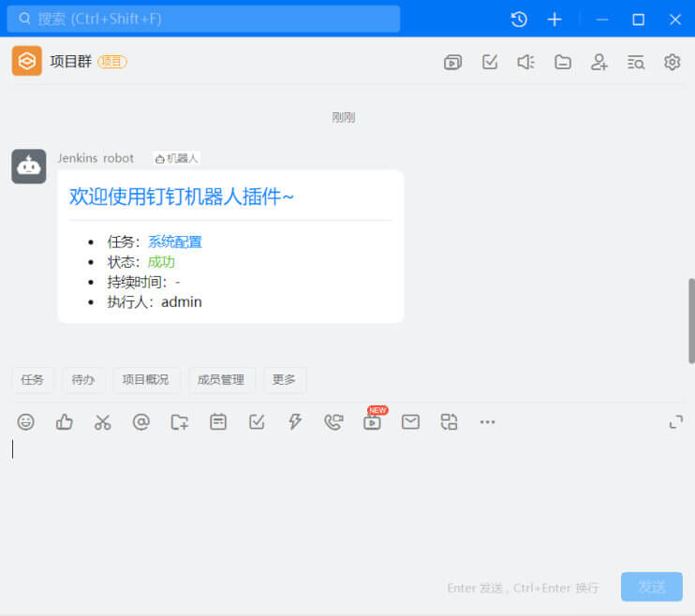Click the 成功 status text
The width and height of the screenshot is (695, 616).
pyautogui.click(x=161, y=262)
